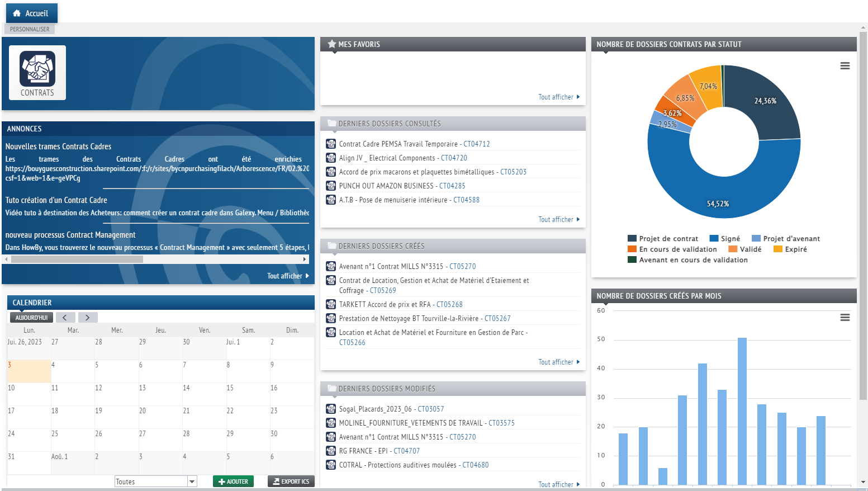The width and height of the screenshot is (868, 491).
Task: Click icon beside TARKETT Accord de prix
Action: click(331, 304)
